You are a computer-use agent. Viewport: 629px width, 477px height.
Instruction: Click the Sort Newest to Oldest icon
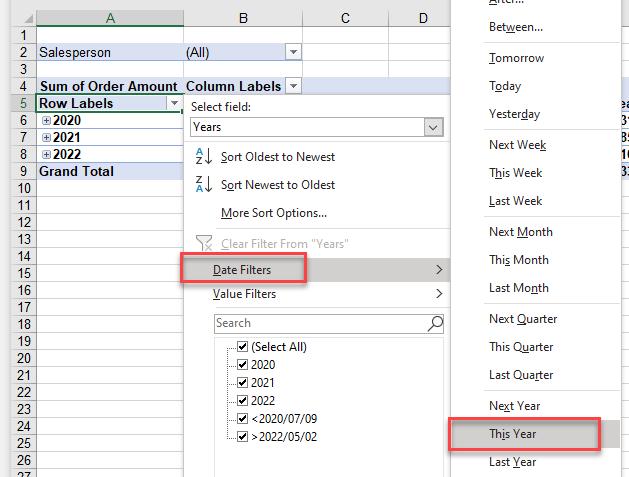pyautogui.click(x=202, y=185)
